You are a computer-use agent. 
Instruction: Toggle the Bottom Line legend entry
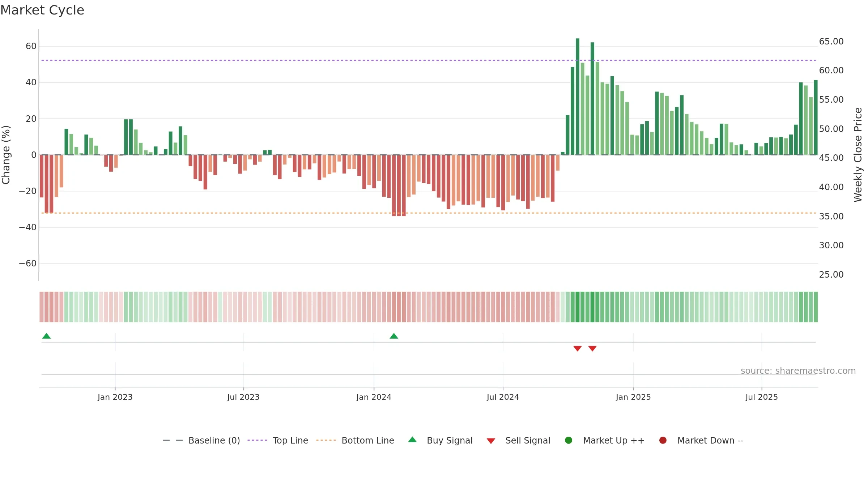click(x=355, y=440)
